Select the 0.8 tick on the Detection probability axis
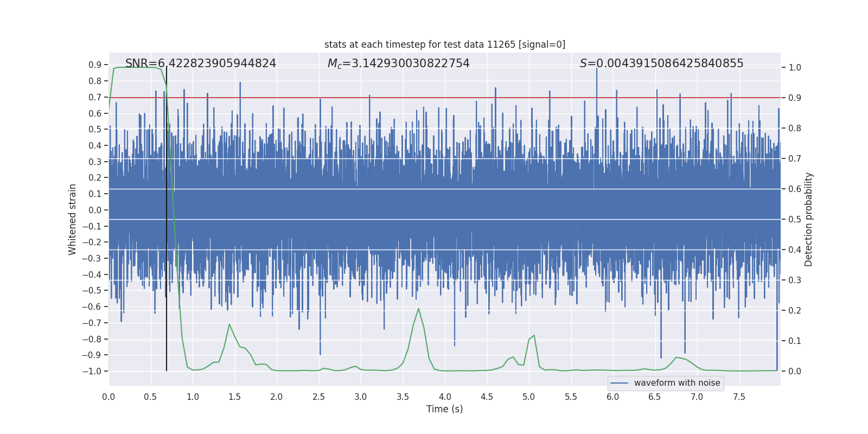 [795, 129]
